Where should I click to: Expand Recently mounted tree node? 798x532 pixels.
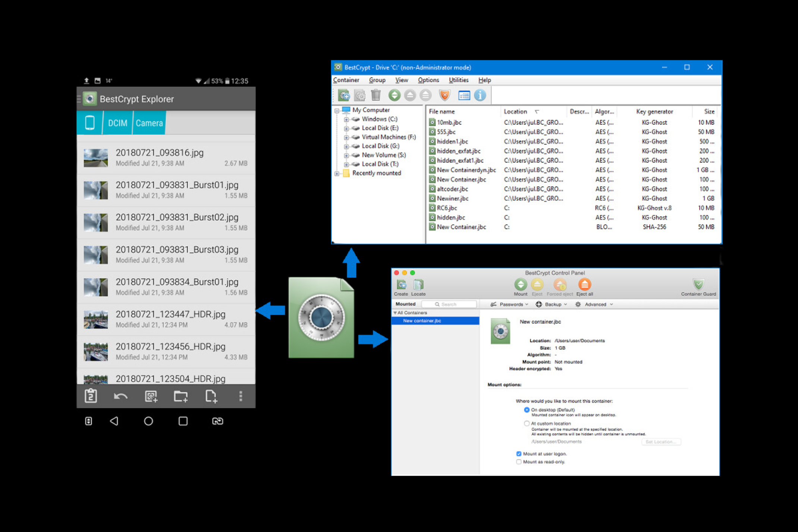337,174
